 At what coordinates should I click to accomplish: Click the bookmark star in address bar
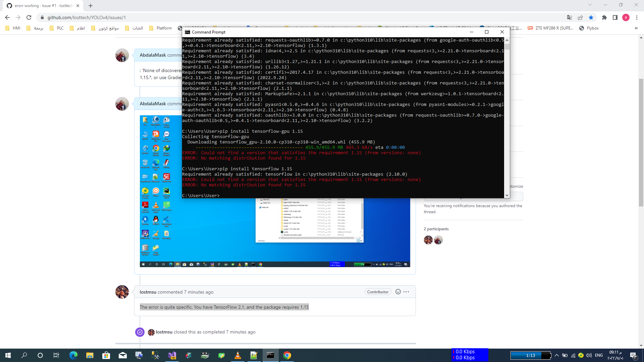[591, 17]
